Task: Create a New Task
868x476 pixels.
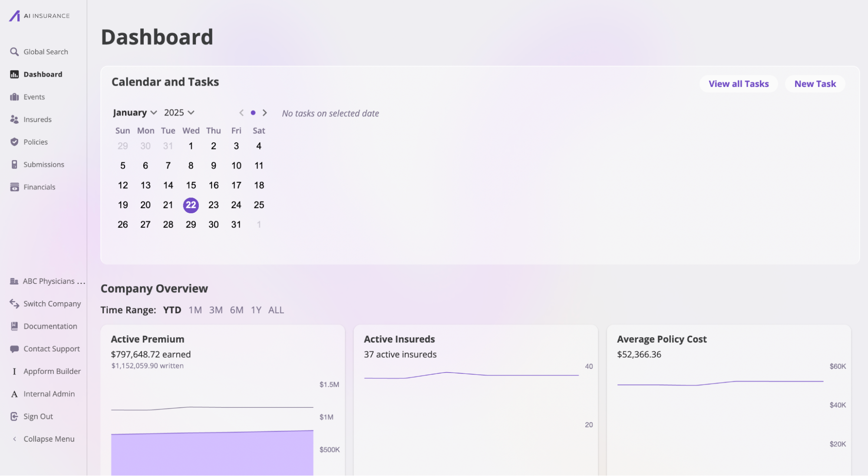Action: click(x=815, y=84)
